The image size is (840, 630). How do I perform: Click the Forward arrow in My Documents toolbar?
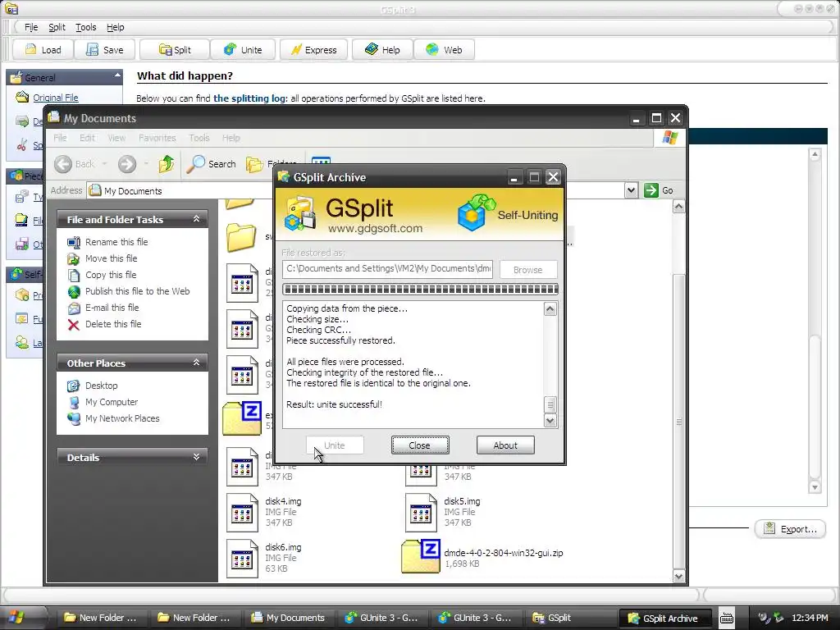click(127, 164)
